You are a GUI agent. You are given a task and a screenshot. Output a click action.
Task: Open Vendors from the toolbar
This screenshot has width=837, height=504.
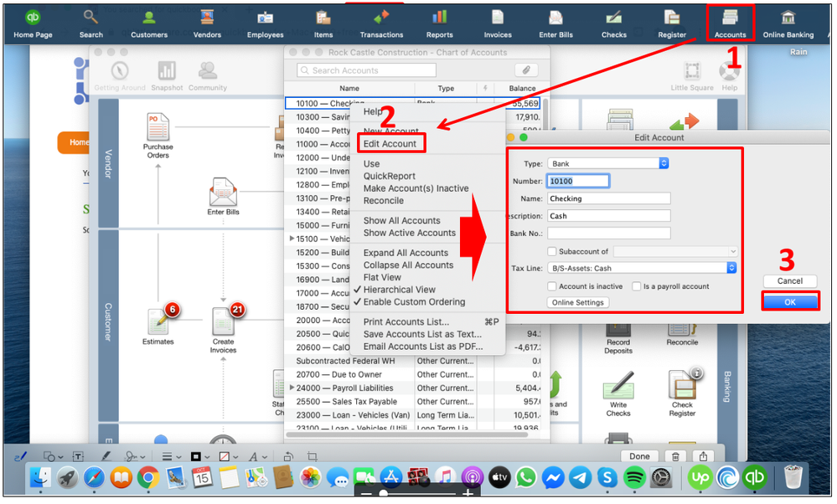[207, 24]
